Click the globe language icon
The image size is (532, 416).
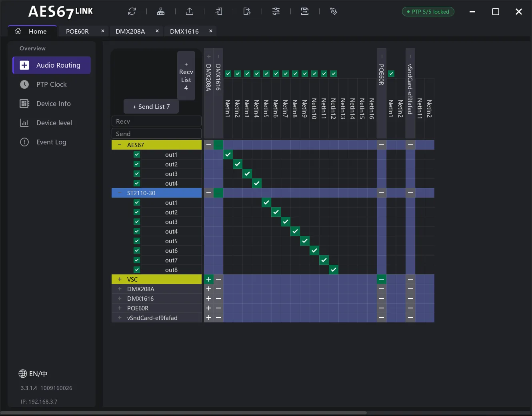(23, 374)
